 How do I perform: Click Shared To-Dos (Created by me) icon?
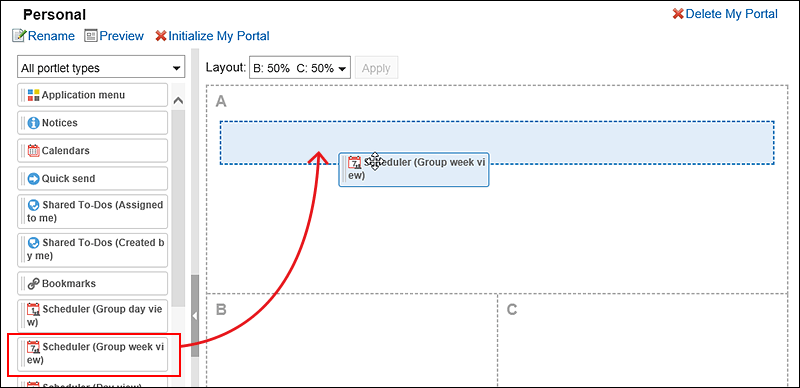[x=34, y=243]
